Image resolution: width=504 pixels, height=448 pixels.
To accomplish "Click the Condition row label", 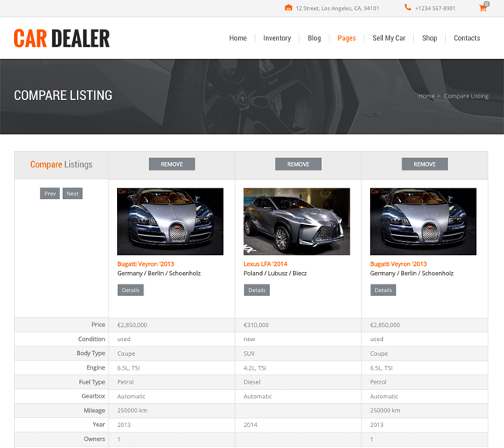I will pyautogui.click(x=91, y=339).
